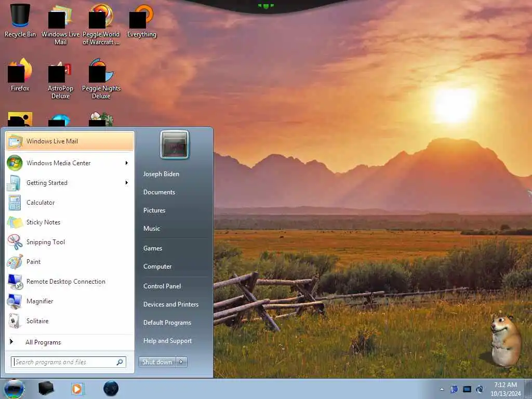This screenshot has height=399, width=532.
Task: Open Everything desktop shortcut
Action: coord(141,20)
